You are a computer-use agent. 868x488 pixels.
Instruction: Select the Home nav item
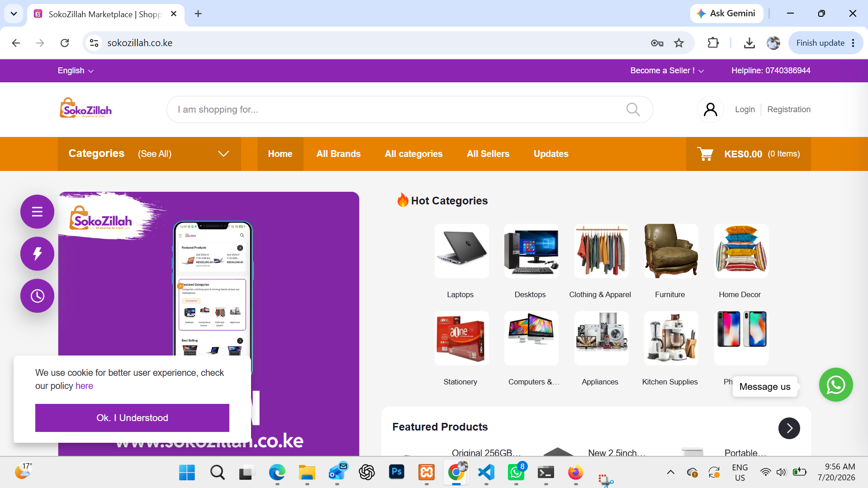pyautogui.click(x=280, y=154)
